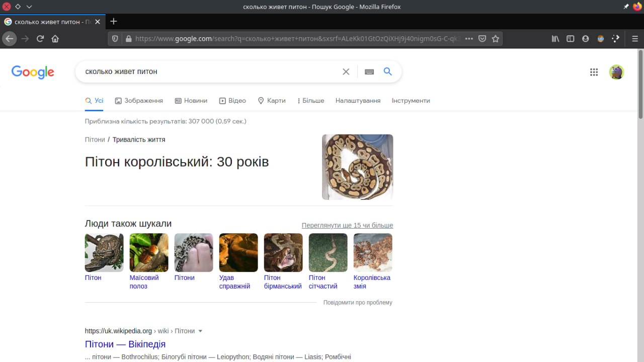Click the window pin icon in titlebar

(626, 7)
